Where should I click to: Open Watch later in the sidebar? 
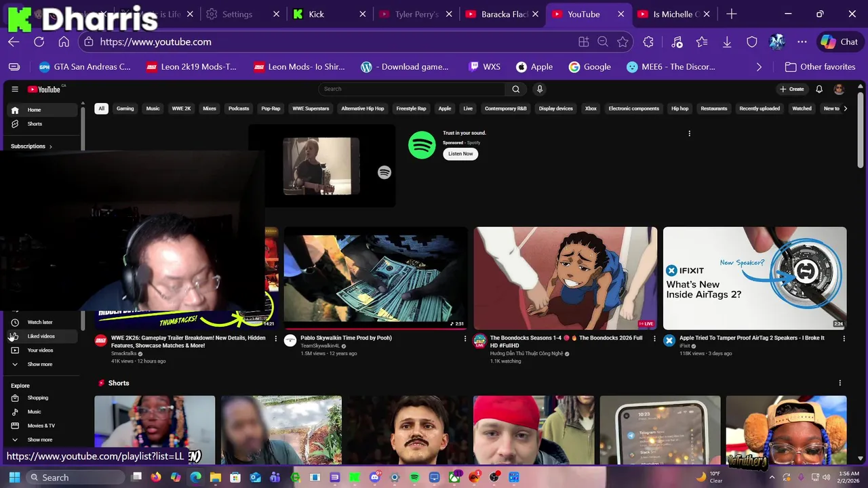[42, 322]
